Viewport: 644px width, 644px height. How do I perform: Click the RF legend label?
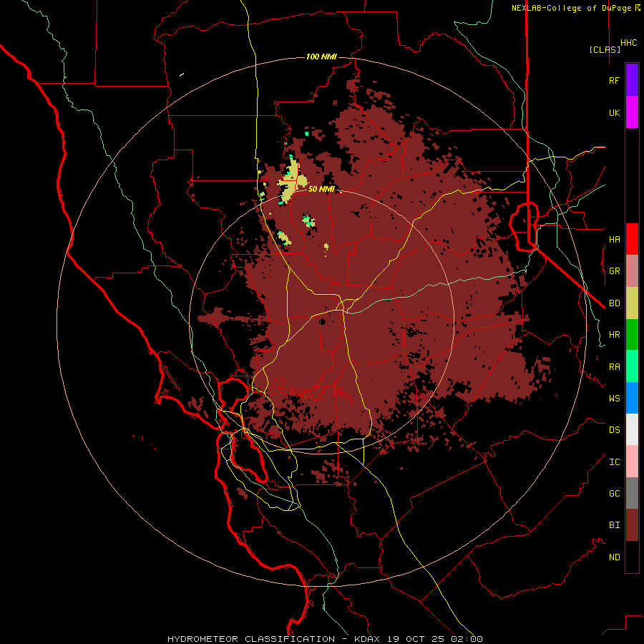[615, 80]
